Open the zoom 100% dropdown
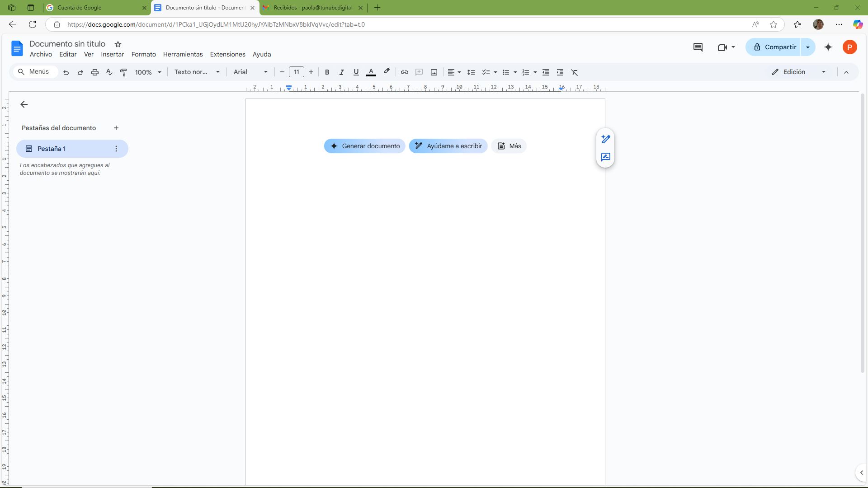 (148, 72)
